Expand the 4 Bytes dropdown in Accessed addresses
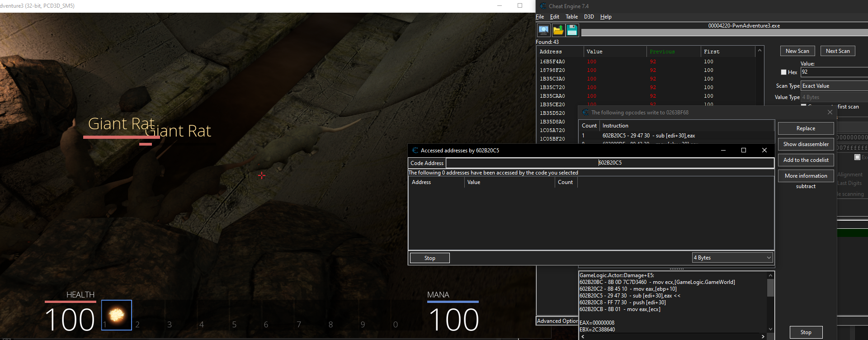The width and height of the screenshot is (868, 340). coord(732,258)
